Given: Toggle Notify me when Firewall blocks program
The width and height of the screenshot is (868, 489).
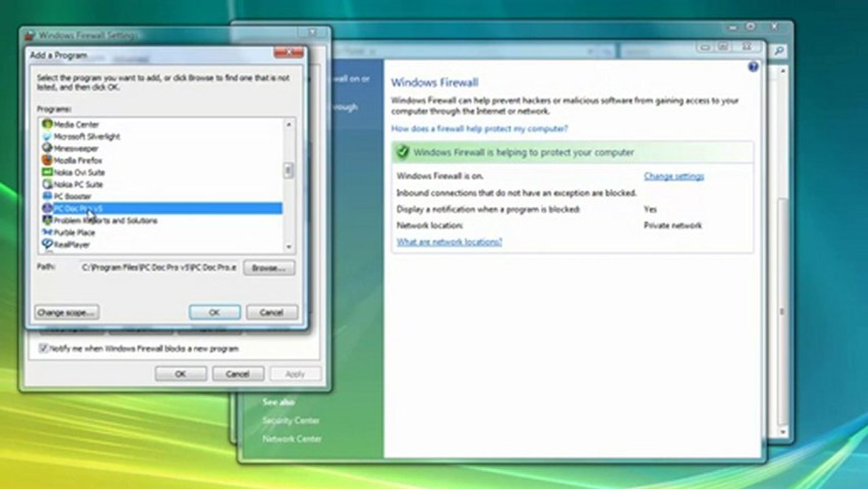Looking at the screenshot, I should [44, 348].
